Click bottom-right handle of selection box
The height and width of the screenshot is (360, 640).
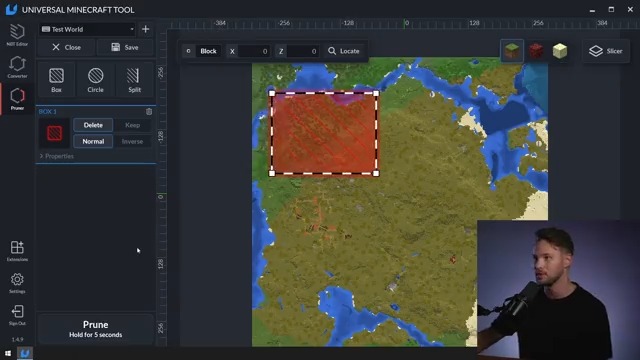coord(376,173)
